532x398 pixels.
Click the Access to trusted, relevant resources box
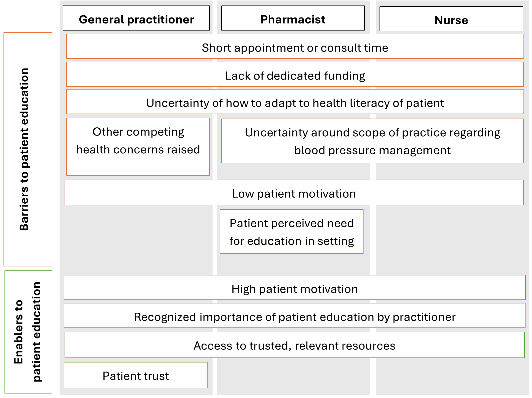coord(294,345)
